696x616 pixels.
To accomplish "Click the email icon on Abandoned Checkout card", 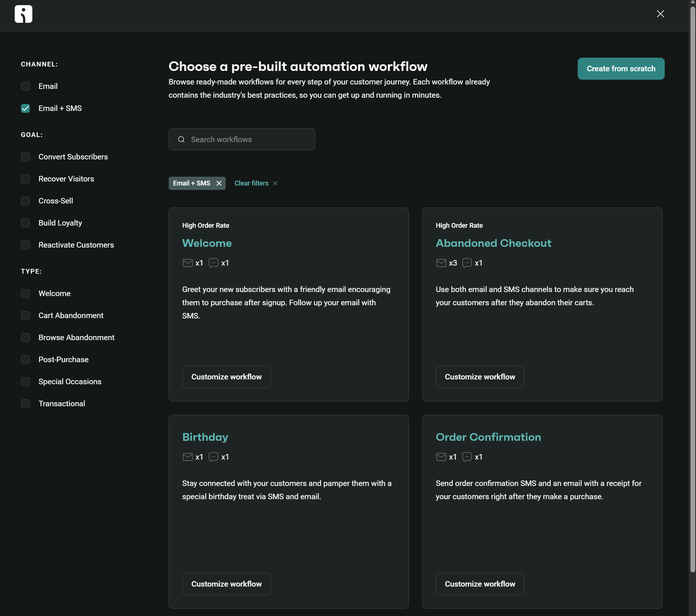I will pos(441,263).
